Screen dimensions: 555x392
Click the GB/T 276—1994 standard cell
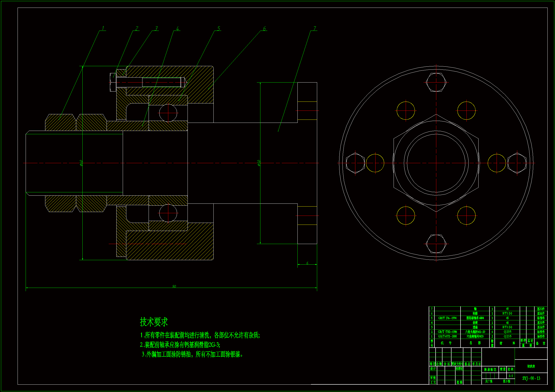tap(447, 318)
